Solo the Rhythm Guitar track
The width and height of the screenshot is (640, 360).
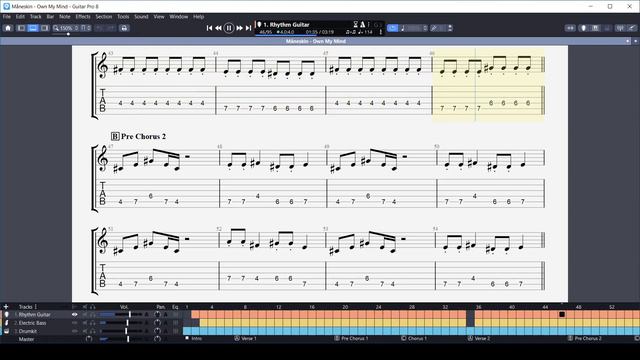point(93,315)
